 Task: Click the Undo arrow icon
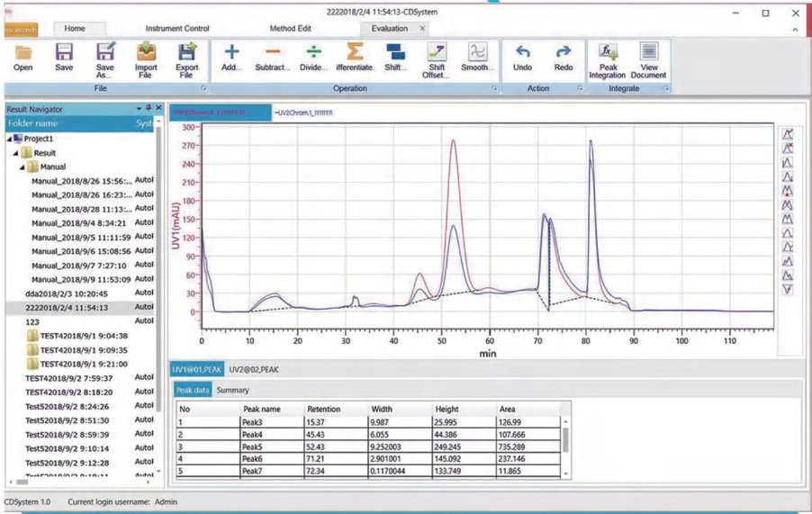pyautogui.click(x=522, y=52)
